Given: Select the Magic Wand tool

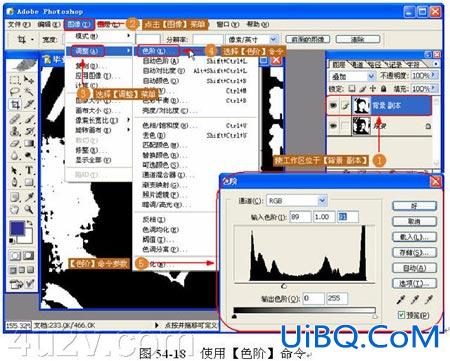Looking at the screenshot, I should [29, 92].
